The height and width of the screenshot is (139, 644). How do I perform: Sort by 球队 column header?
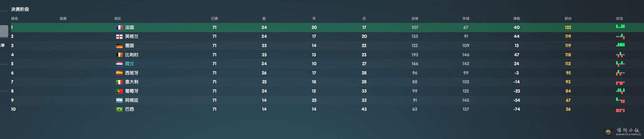[x=118, y=18]
